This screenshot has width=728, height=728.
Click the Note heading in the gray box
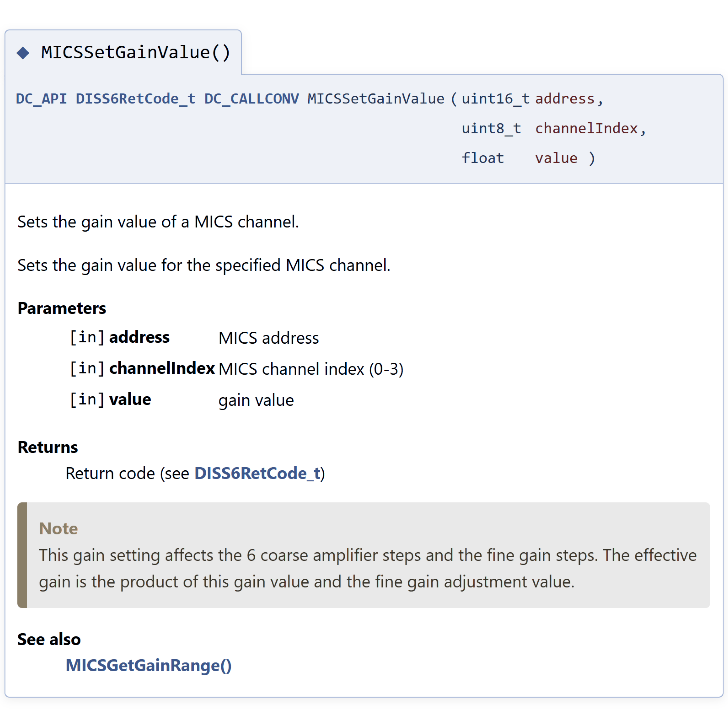click(x=58, y=528)
